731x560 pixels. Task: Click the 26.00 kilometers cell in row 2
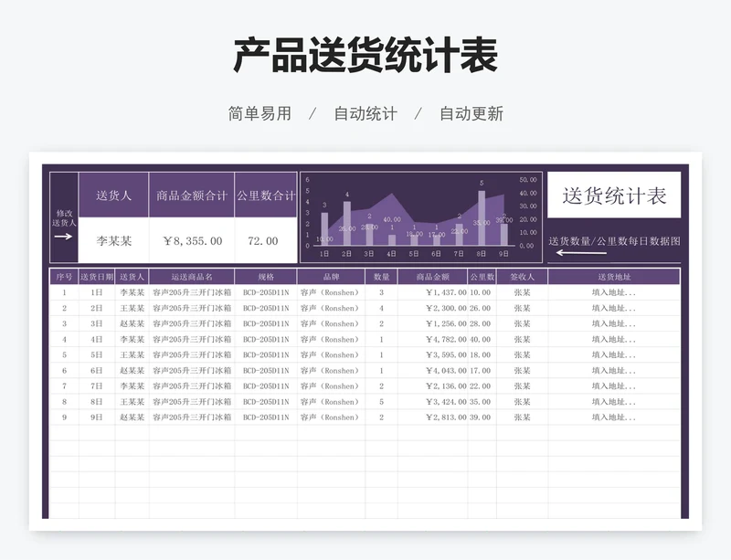point(482,308)
